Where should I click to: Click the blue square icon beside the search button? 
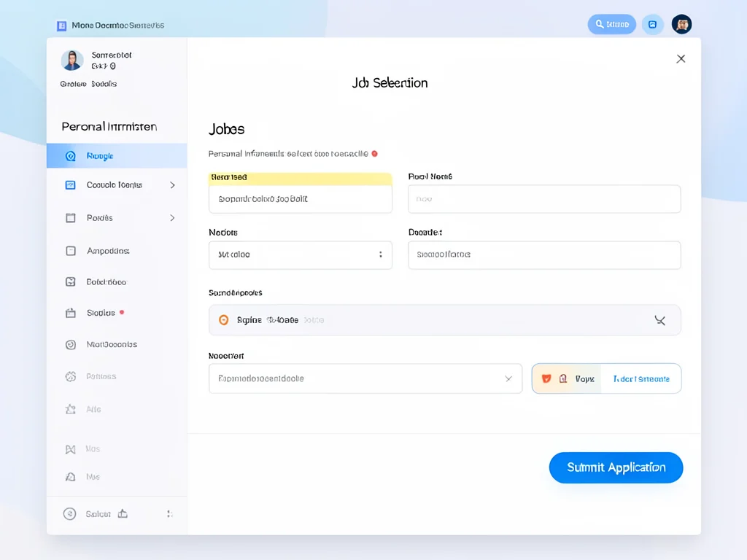point(653,24)
